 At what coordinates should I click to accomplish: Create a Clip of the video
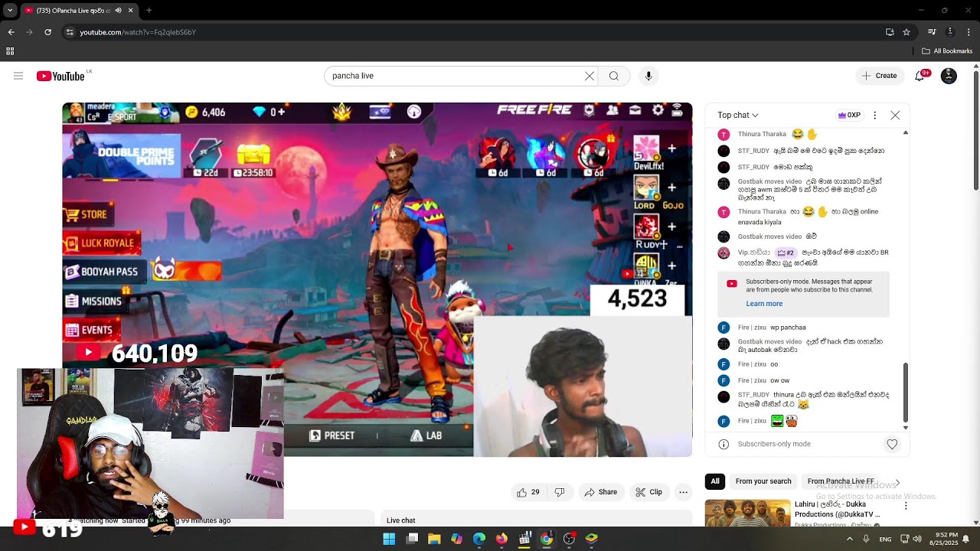[x=649, y=492]
